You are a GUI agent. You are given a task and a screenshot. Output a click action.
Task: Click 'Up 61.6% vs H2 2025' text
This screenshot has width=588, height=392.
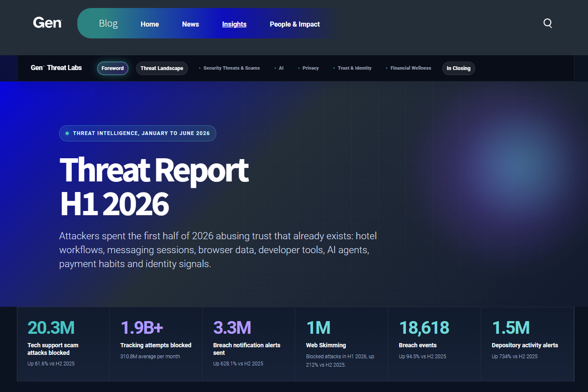click(x=51, y=364)
